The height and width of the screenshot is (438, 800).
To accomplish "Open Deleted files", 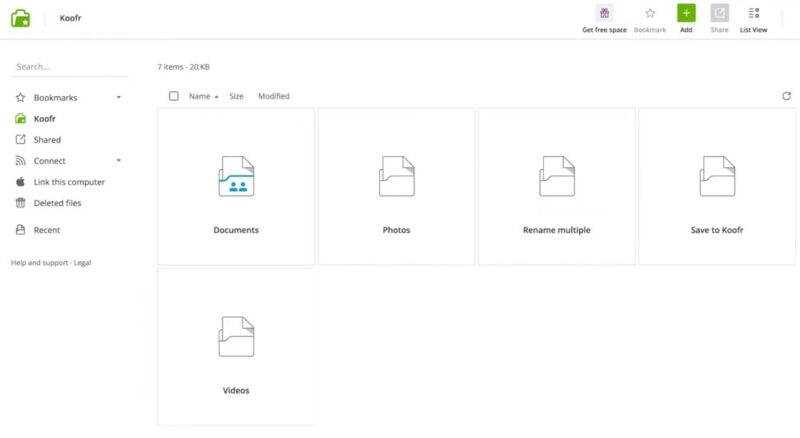I will pos(57,203).
